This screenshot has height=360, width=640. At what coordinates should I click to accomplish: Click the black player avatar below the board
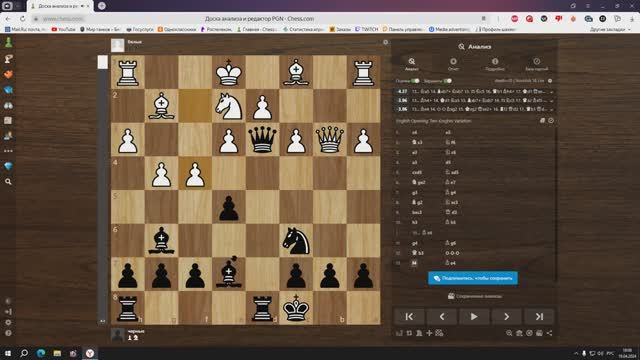[118, 335]
